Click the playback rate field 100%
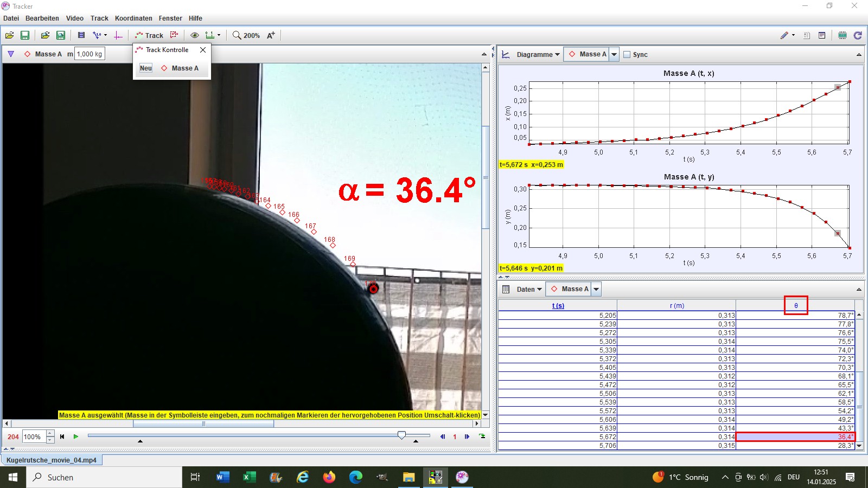The width and height of the screenshot is (868, 488). (34, 436)
